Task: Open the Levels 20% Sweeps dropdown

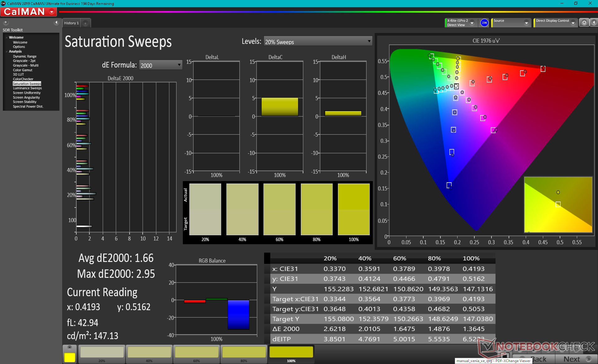Action: point(318,41)
